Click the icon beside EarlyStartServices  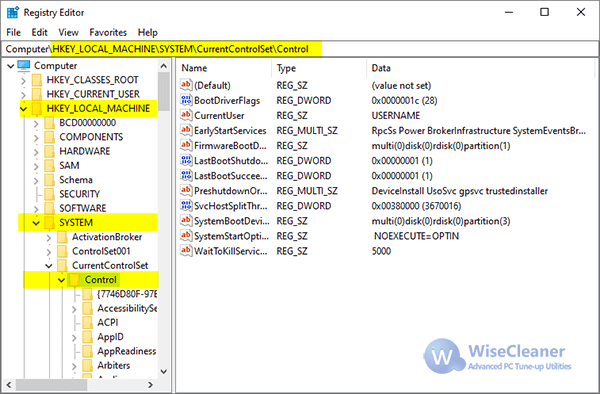pos(186,130)
